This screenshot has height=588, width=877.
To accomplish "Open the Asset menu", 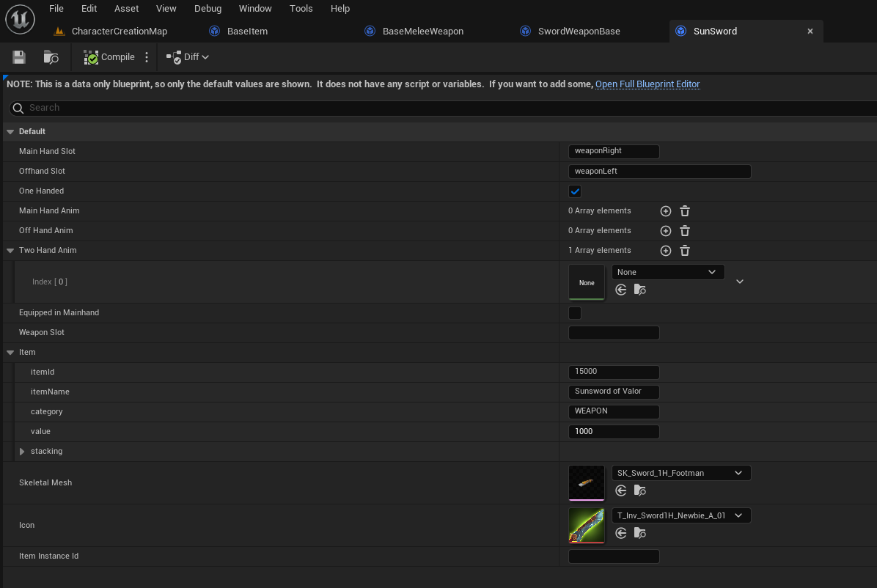I will tap(126, 8).
